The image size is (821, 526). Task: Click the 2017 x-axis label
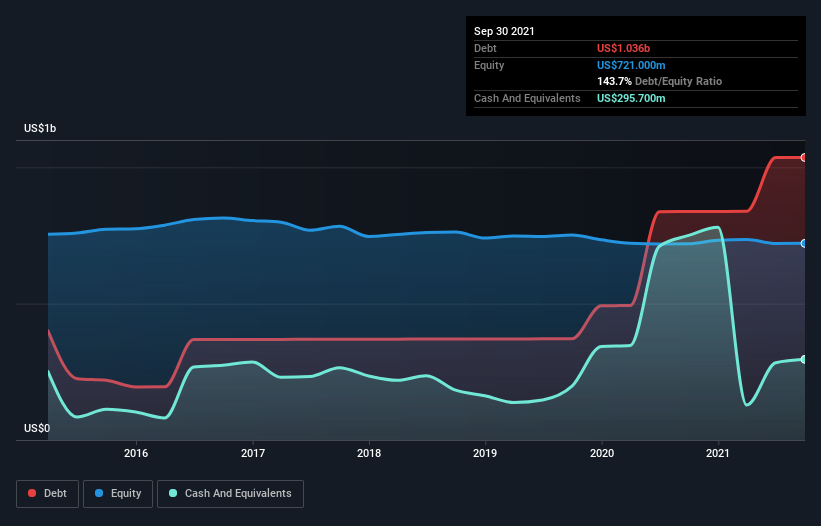tap(253, 453)
